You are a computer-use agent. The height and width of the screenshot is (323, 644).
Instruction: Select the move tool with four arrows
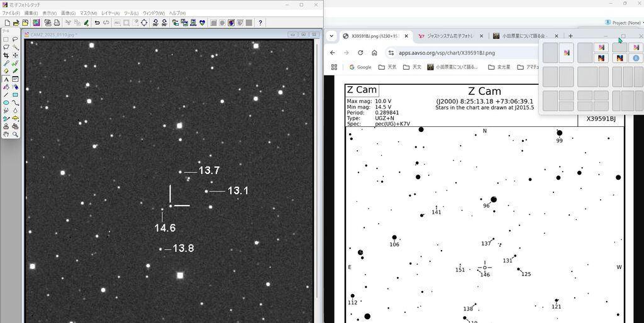pos(15,55)
